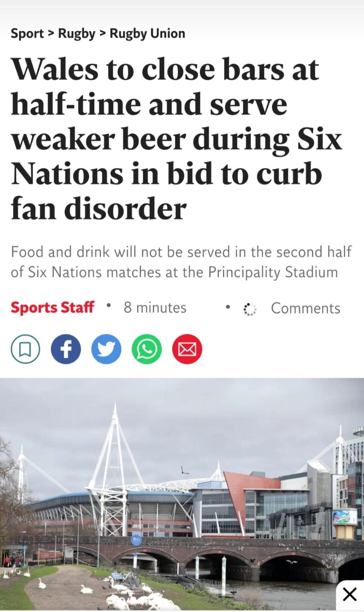Open the Rugby Union breadcrumb link
Viewport: 364px width, 612px height.
point(148,34)
